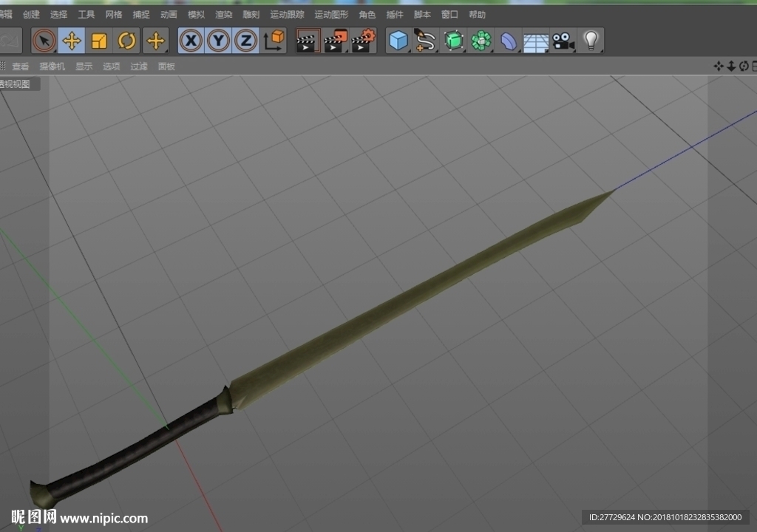
Task: Add a Cube primitive object
Action: (x=398, y=41)
